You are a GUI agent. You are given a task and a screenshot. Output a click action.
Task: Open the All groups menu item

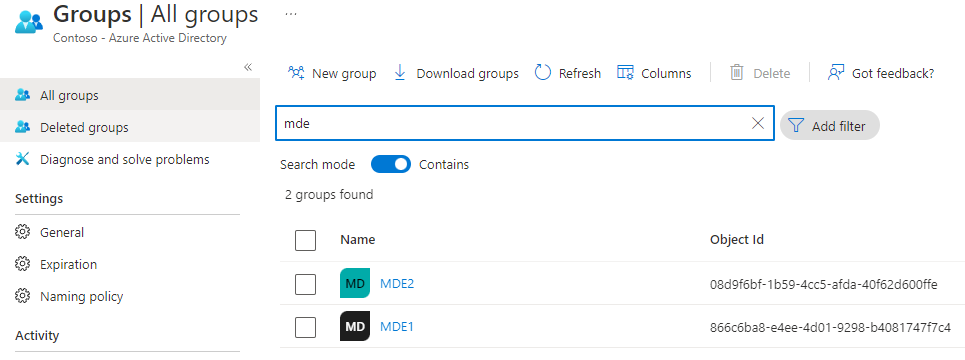(x=130, y=95)
